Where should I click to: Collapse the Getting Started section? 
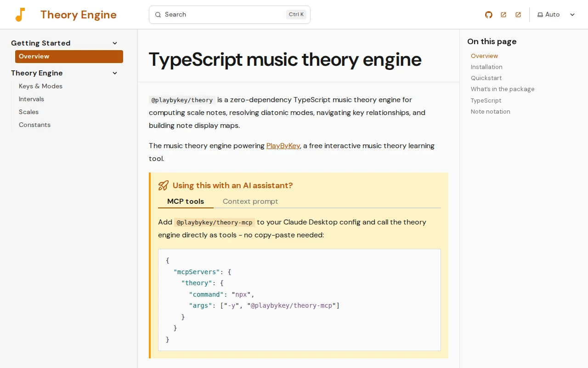click(x=115, y=43)
